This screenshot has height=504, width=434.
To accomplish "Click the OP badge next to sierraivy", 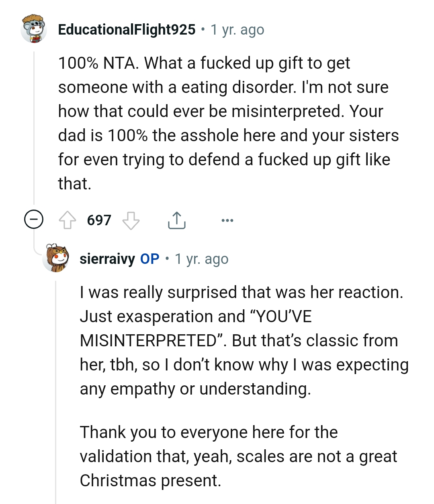I will 149,259.
